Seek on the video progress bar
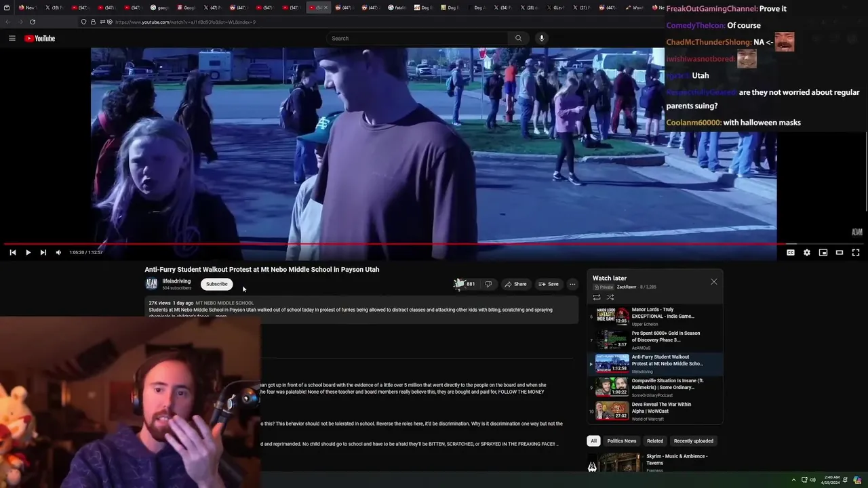Image resolution: width=868 pixels, height=488 pixels. [434, 244]
